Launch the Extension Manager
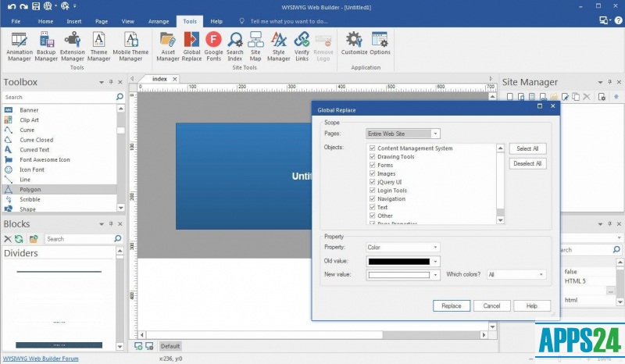 [73, 46]
